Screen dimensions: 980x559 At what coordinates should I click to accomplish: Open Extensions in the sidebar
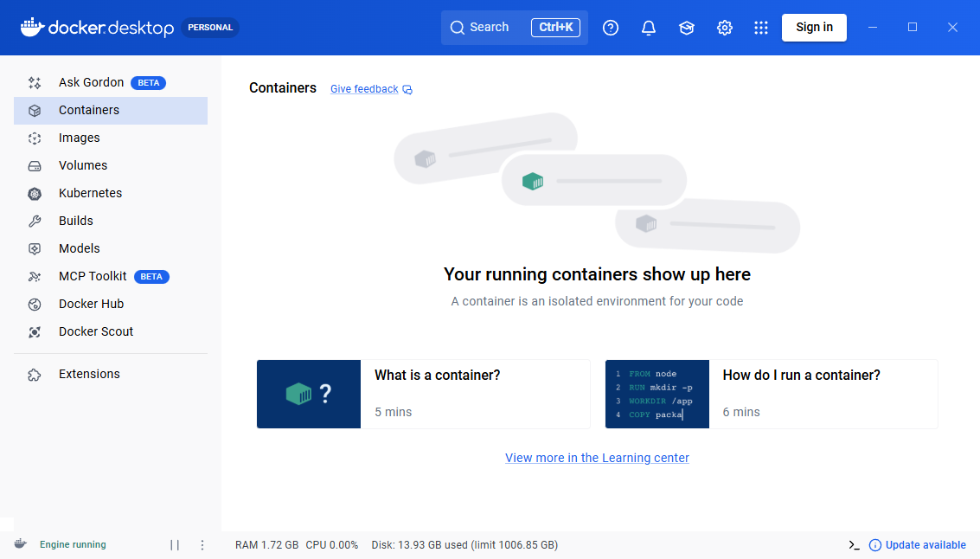pyautogui.click(x=89, y=374)
